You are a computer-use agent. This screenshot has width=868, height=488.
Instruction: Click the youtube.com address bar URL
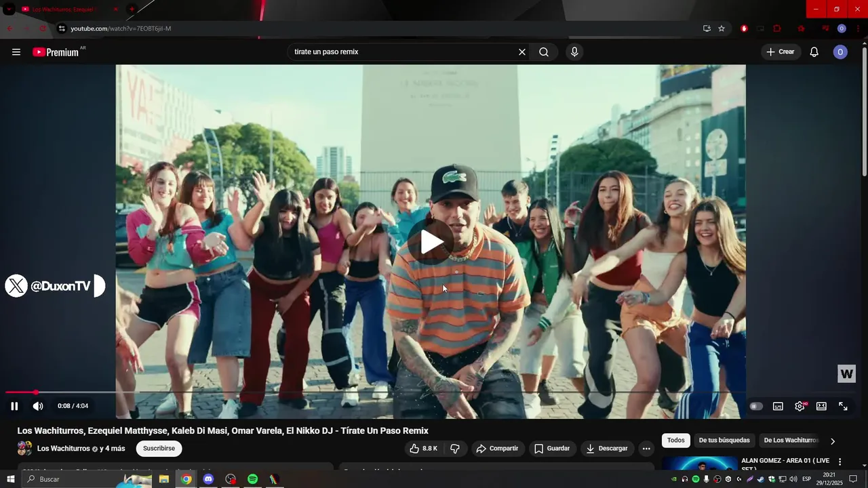[121, 28]
